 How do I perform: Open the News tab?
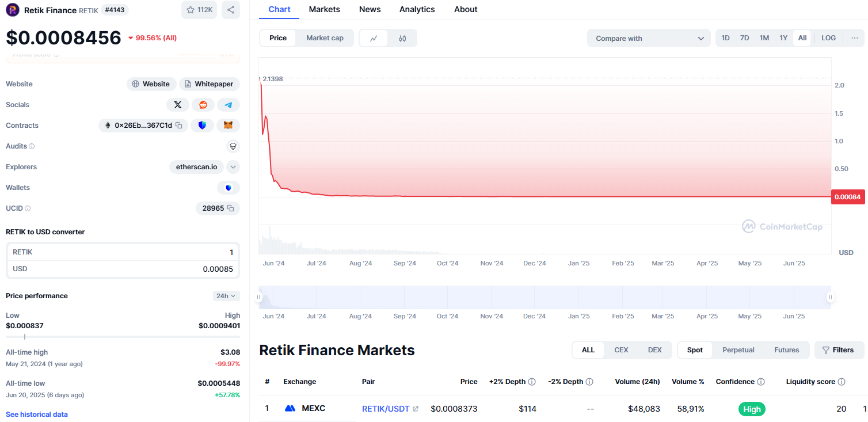pos(370,9)
